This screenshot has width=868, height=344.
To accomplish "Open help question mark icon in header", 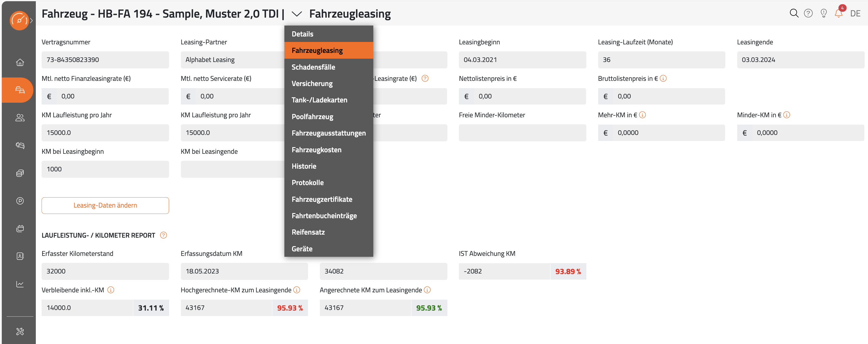I will 808,13.
